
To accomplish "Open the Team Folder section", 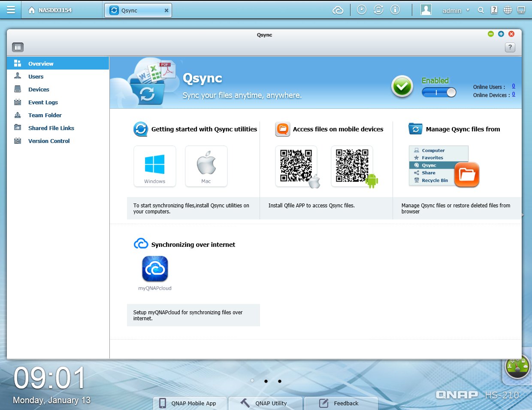I will pos(58,115).
